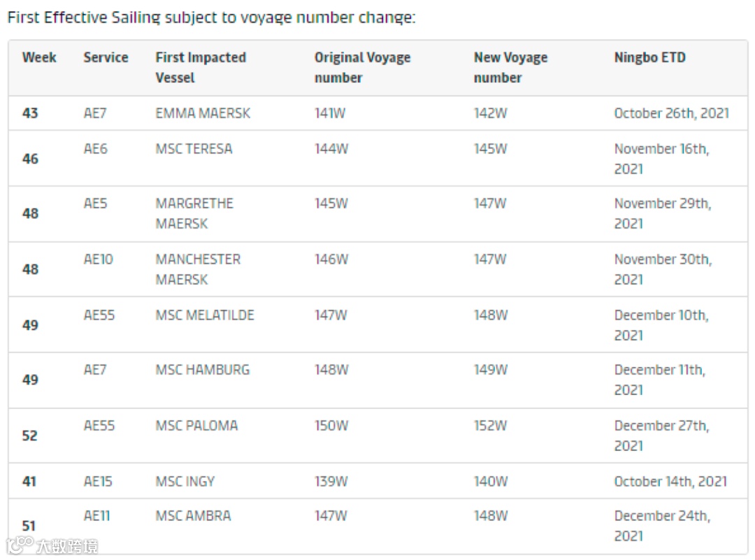Click the Week column header
Viewport: 755px width, 560px height.
click(39, 57)
